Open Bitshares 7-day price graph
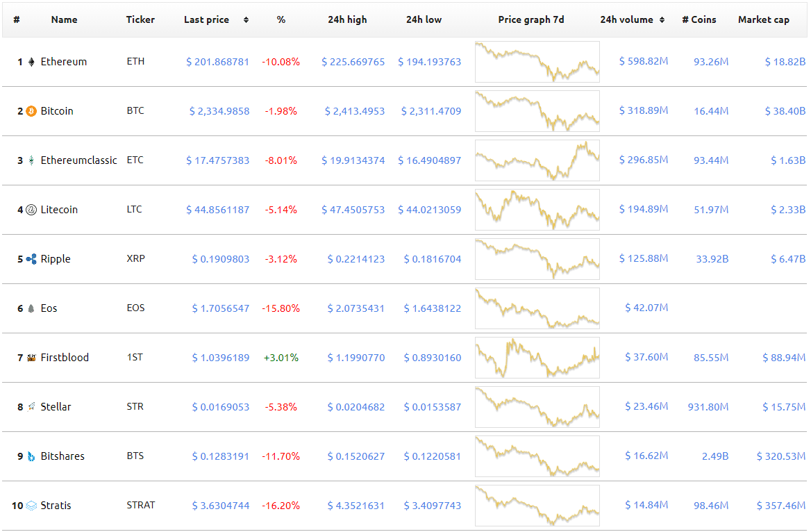The image size is (811, 532). tap(537, 456)
